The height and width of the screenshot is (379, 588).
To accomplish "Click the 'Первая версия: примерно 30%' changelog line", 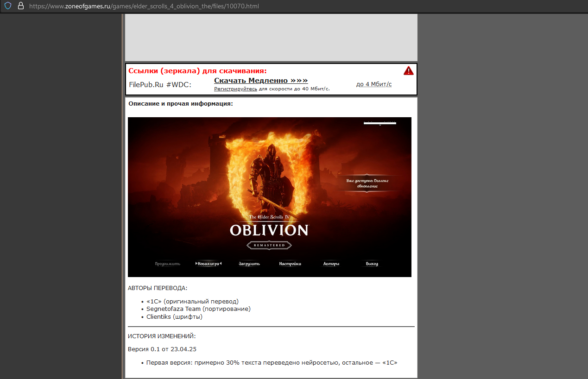I will 272,363.
